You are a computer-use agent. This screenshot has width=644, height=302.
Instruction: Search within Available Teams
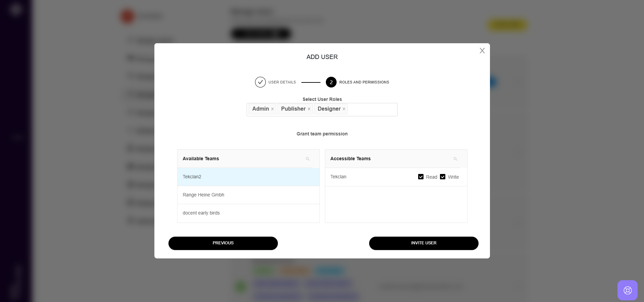pos(308,159)
